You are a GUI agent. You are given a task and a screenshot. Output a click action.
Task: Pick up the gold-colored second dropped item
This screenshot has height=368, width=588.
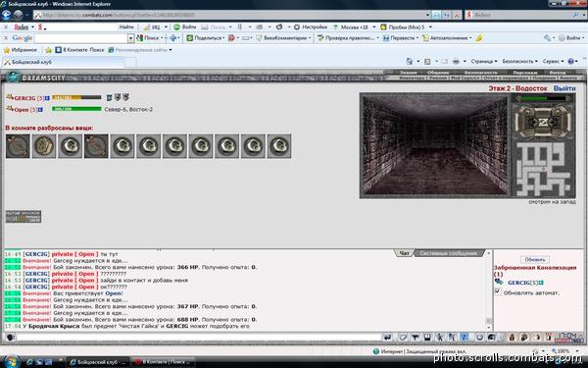pos(44,146)
